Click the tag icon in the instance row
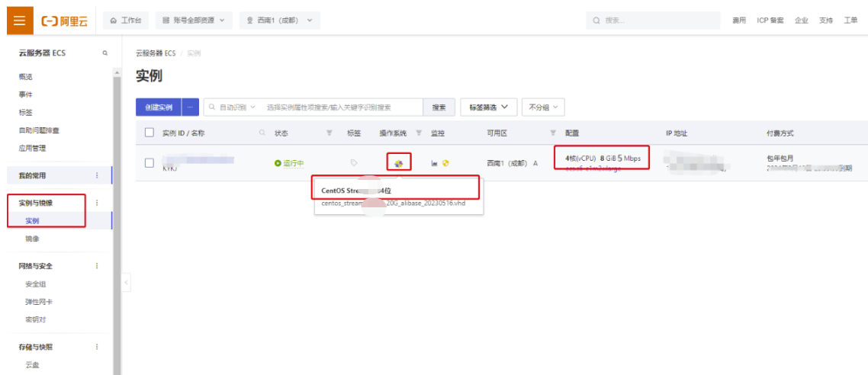This screenshot has height=375, width=868. (x=353, y=162)
